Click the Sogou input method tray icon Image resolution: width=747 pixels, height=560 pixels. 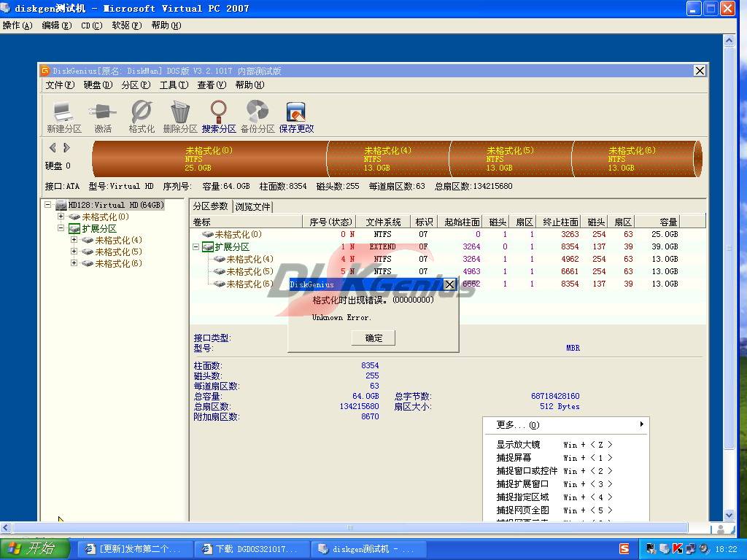click(624, 548)
